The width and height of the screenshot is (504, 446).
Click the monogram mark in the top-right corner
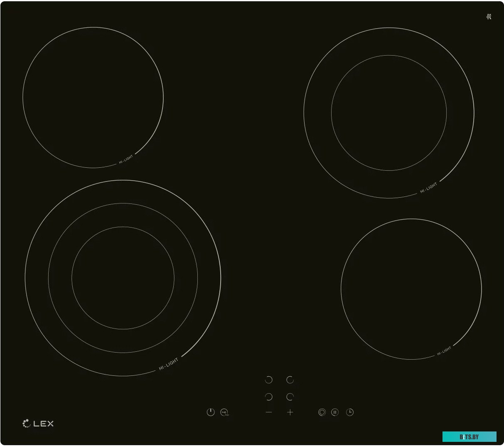489,16
